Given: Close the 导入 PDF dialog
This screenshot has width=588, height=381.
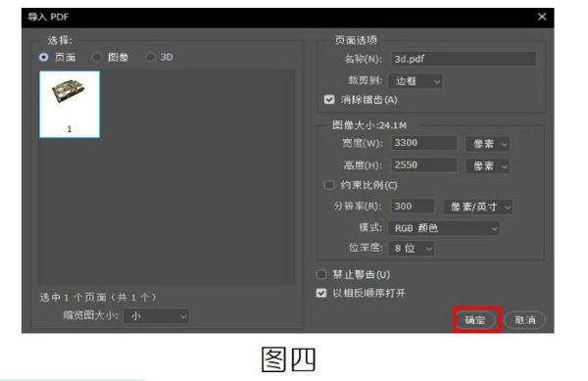Looking at the screenshot, I should [542, 17].
